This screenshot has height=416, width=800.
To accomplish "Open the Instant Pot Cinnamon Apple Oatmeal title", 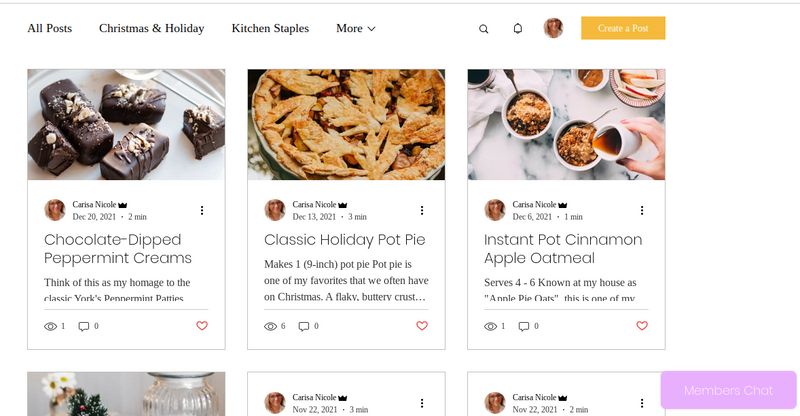I will click(x=563, y=248).
